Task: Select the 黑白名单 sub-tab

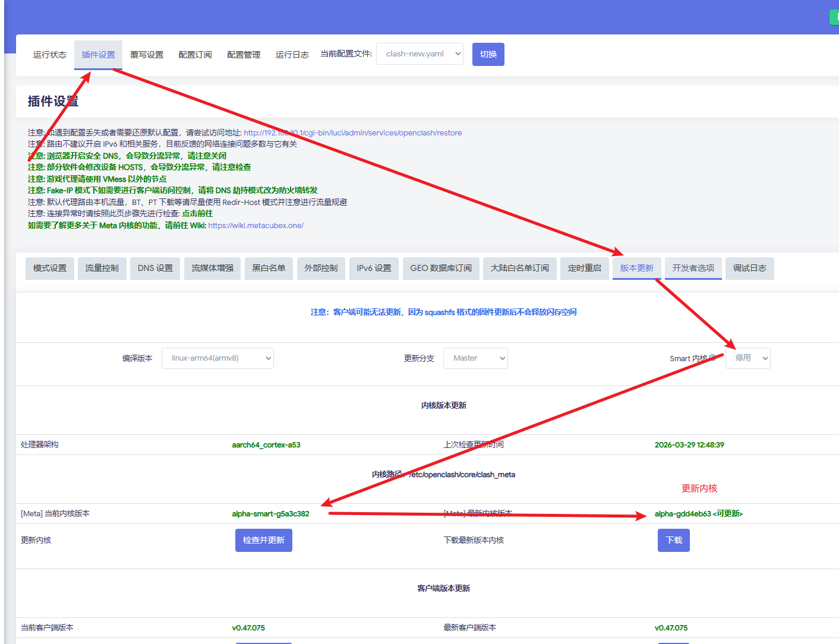Action: [x=269, y=269]
